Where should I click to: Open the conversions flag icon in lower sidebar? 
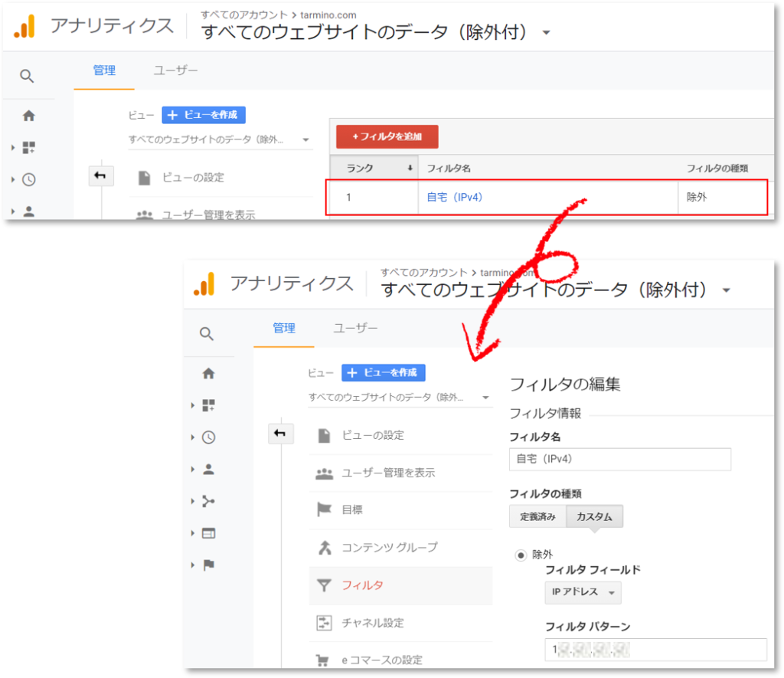tap(208, 565)
